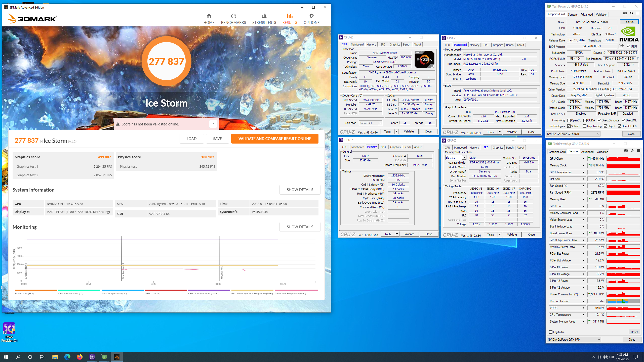Toggle CPU Clock Frequency purple legend bar
The width and height of the screenshot is (644, 362).
click(209, 290)
